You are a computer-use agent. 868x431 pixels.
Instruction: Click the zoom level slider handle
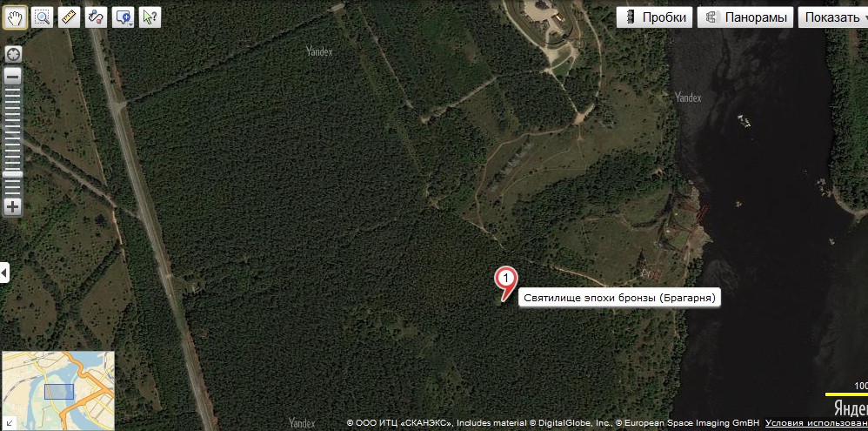(13, 174)
